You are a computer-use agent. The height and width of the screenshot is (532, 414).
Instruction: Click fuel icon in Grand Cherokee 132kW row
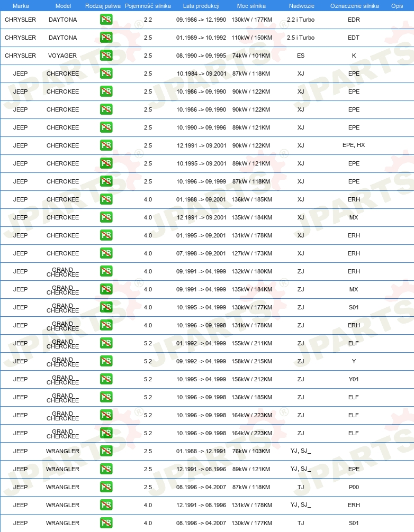tap(106, 271)
